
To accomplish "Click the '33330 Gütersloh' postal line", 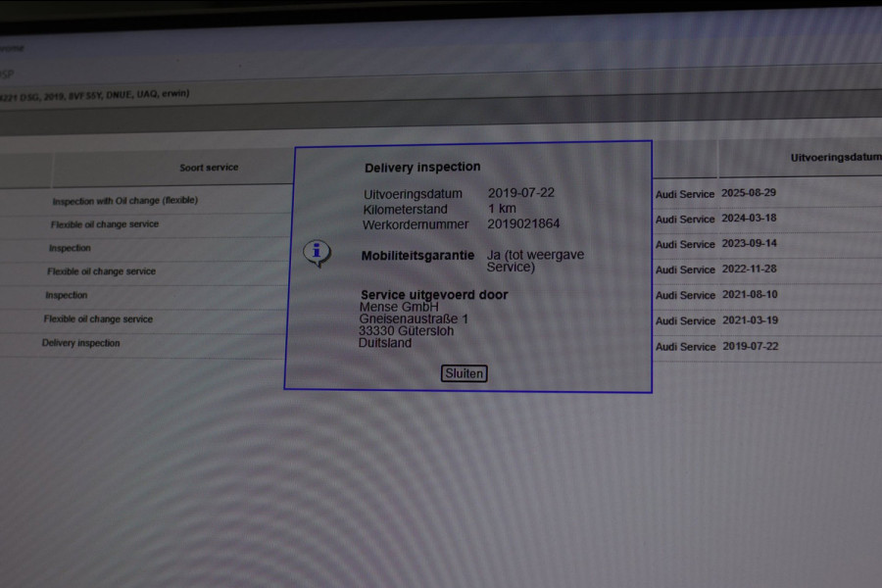I will click(406, 331).
